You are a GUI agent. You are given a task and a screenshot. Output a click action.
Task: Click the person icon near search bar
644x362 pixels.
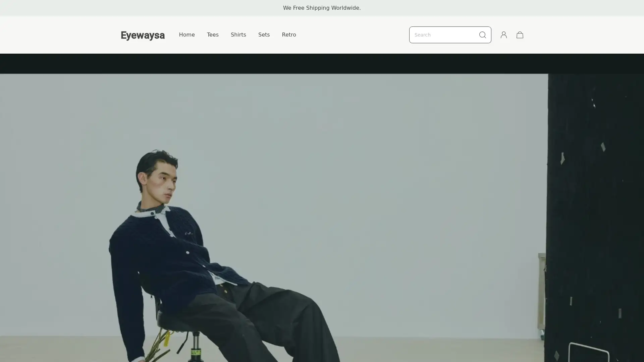504,35
